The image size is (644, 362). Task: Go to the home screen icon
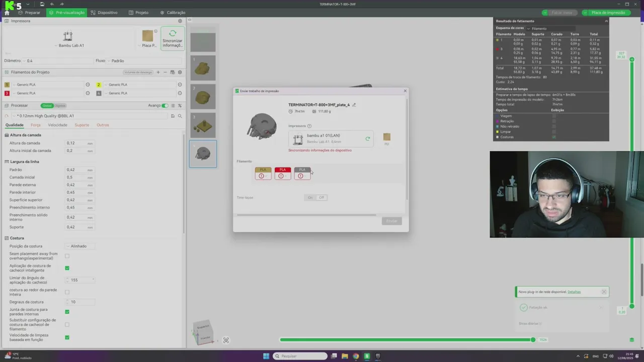pyautogui.click(x=7, y=13)
